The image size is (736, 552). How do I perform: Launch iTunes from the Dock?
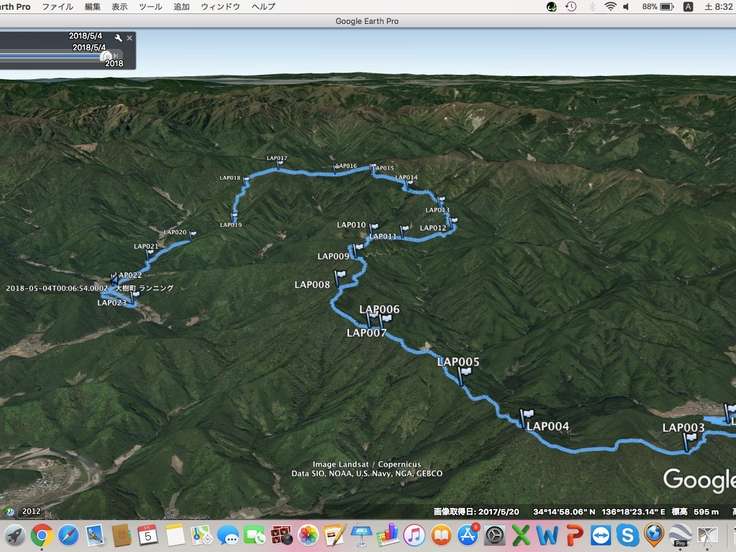(414, 534)
